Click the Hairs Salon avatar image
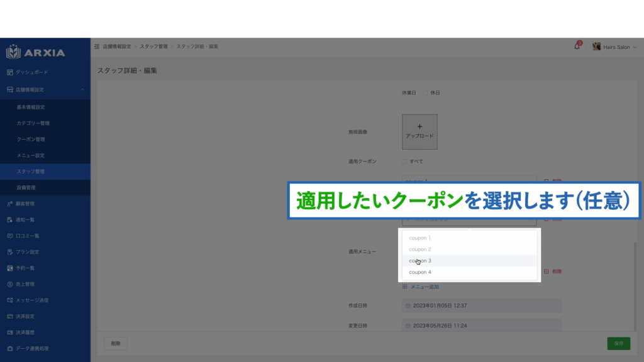The width and height of the screenshot is (644, 362). (596, 47)
